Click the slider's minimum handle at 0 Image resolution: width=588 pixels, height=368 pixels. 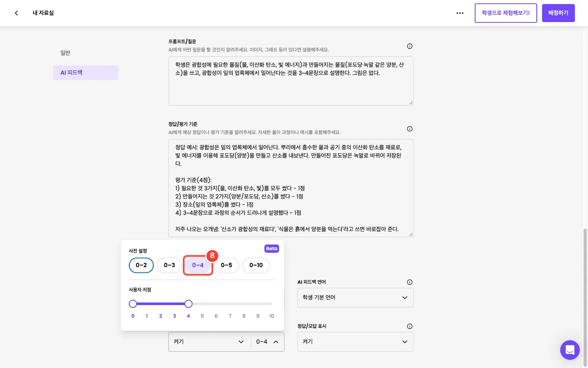tap(133, 304)
